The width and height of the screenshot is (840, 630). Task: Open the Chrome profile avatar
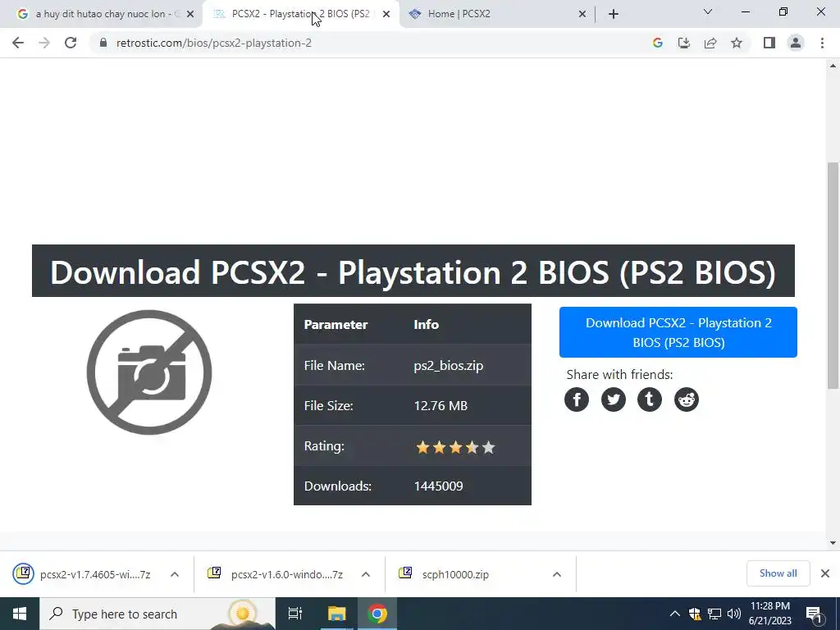pyautogui.click(x=796, y=43)
